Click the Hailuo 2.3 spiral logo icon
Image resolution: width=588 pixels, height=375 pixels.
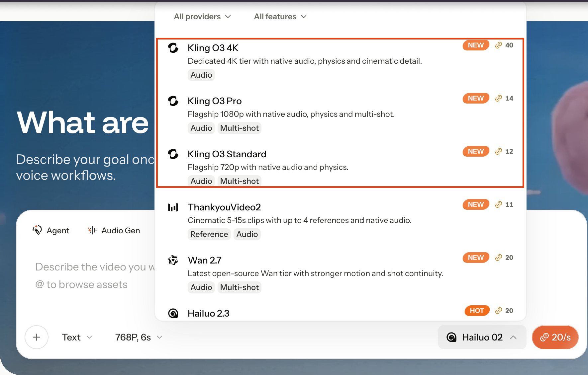click(x=173, y=313)
